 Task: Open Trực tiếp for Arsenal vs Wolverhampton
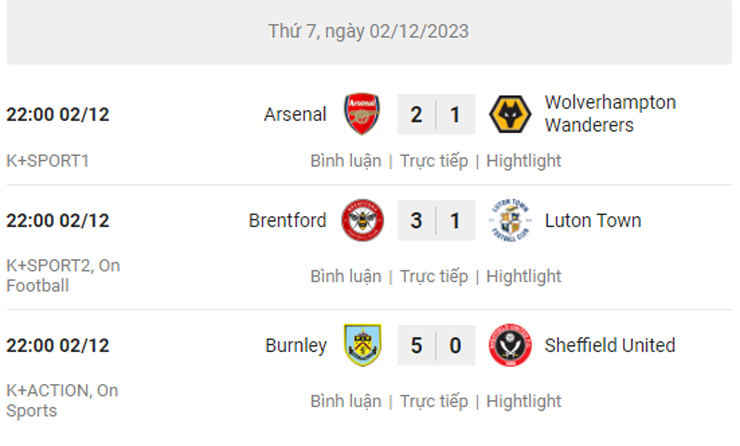pyautogui.click(x=434, y=161)
